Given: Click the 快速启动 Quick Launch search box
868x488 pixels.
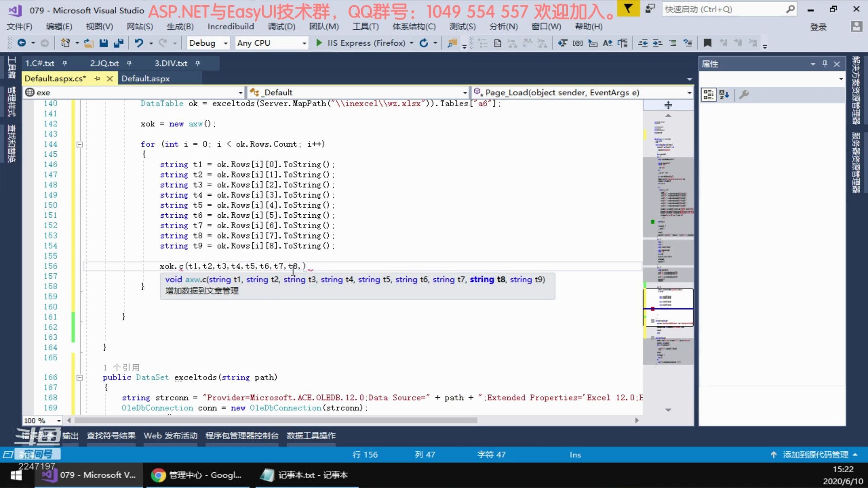Looking at the screenshot, I should pos(723,9).
